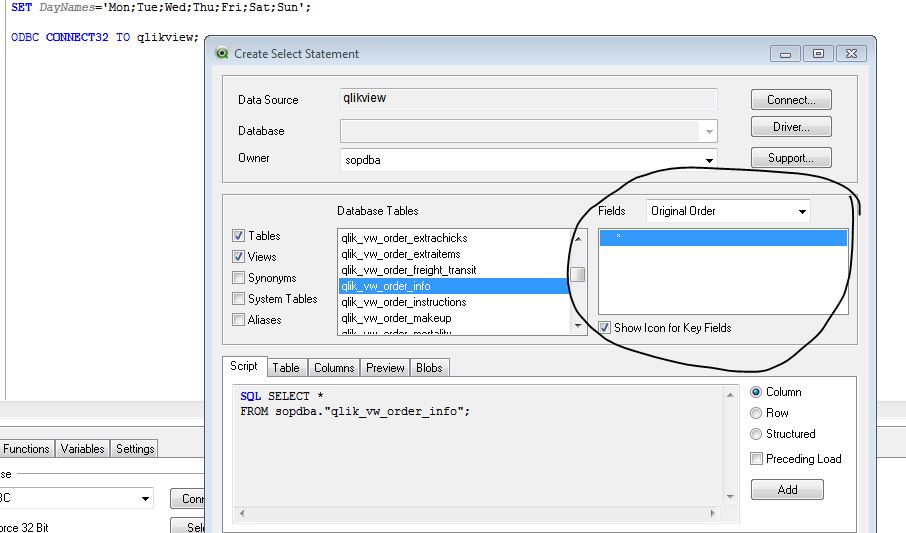Switch to the Blobs tab
The height and width of the screenshot is (533, 906).
[x=429, y=368]
